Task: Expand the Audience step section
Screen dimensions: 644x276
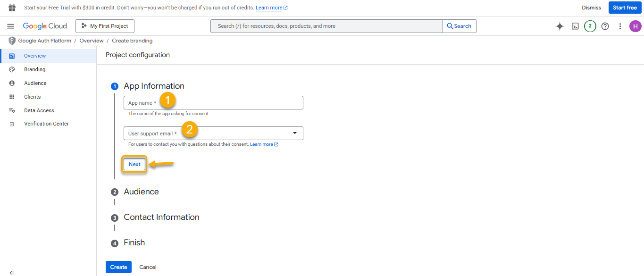Action: point(141,192)
